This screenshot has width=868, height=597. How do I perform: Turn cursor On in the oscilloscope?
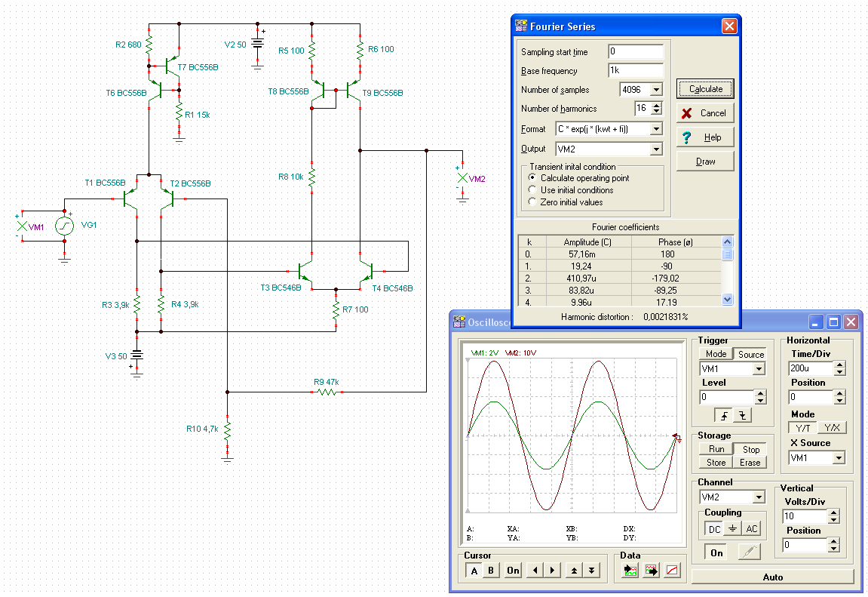coord(513,571)
